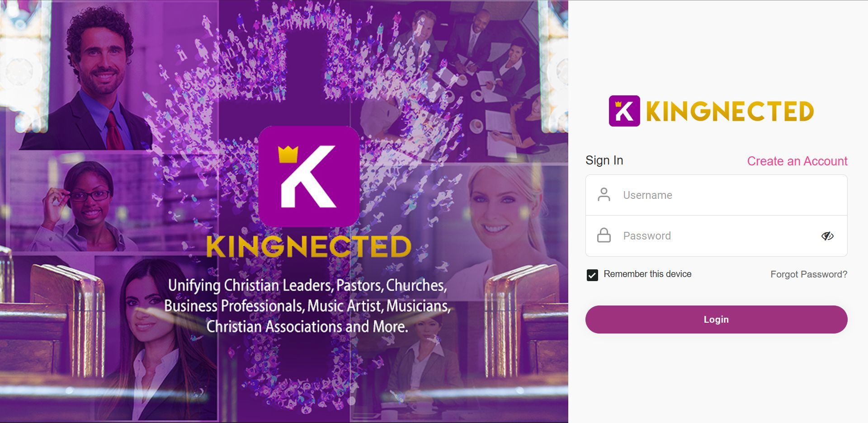This screenshot has height=423, width=868.
Task: Click the Unifying Christian Leaders tagline text
Action: [x=307, y=306]
